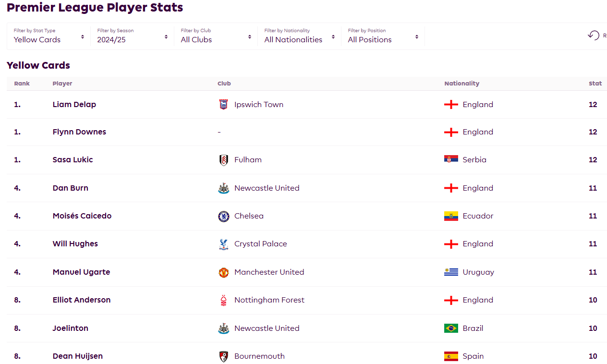Click the Fulham club crest icon
The image size is (607, 364).
coord(223,160)
